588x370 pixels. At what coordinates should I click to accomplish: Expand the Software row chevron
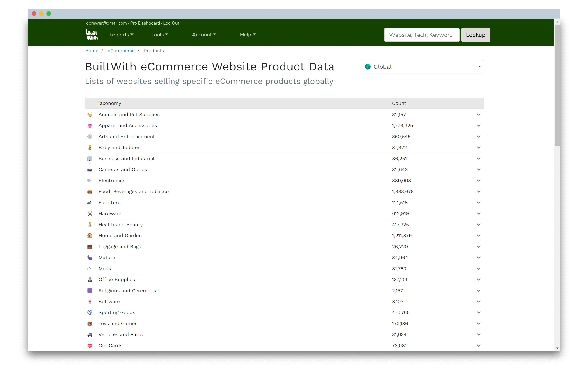(478, 302)
